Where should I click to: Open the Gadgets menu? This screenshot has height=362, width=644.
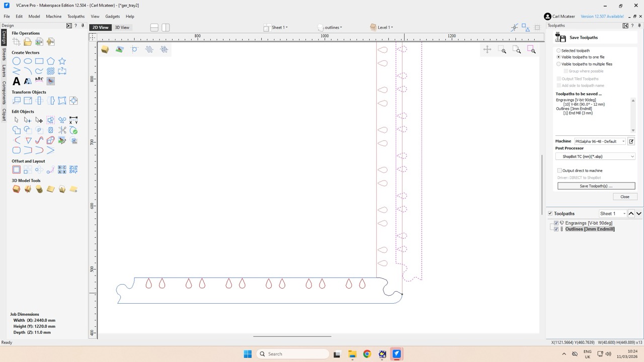pyautogui.click(x=113, y=17)
